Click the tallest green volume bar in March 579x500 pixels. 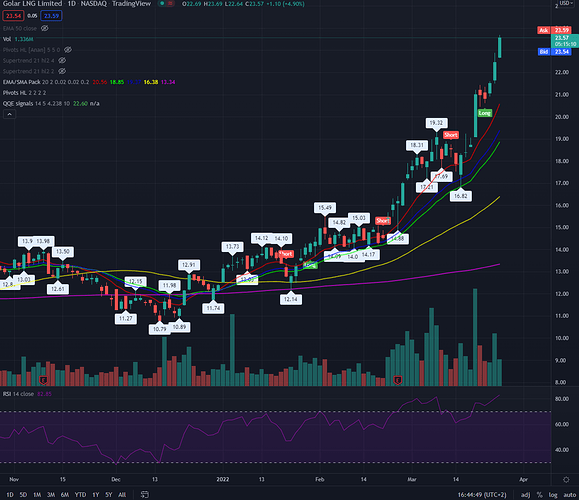click(475, 337)
